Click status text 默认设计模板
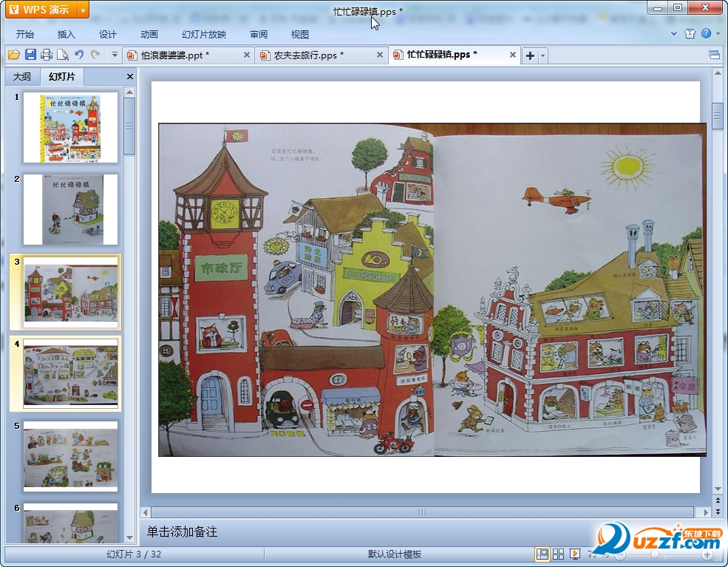This screenshot has width=728, height=567. [395, 554]
